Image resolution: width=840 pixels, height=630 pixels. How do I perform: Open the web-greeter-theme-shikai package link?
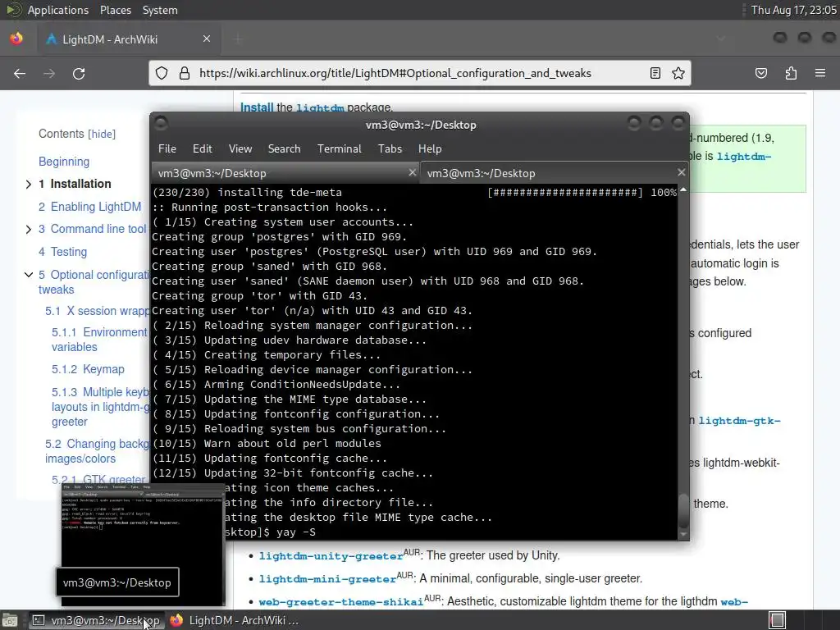[x=340, y=602]
